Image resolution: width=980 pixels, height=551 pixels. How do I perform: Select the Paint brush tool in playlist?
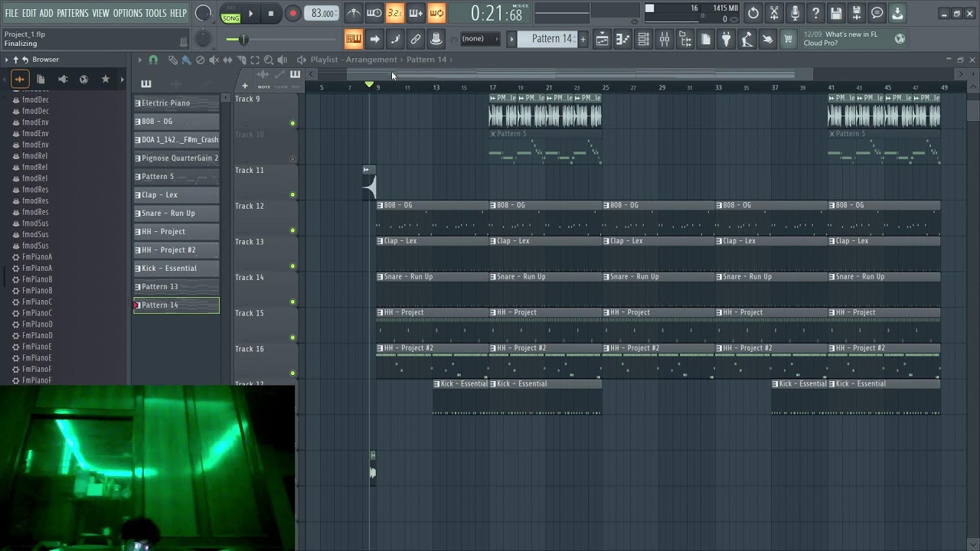186,60
